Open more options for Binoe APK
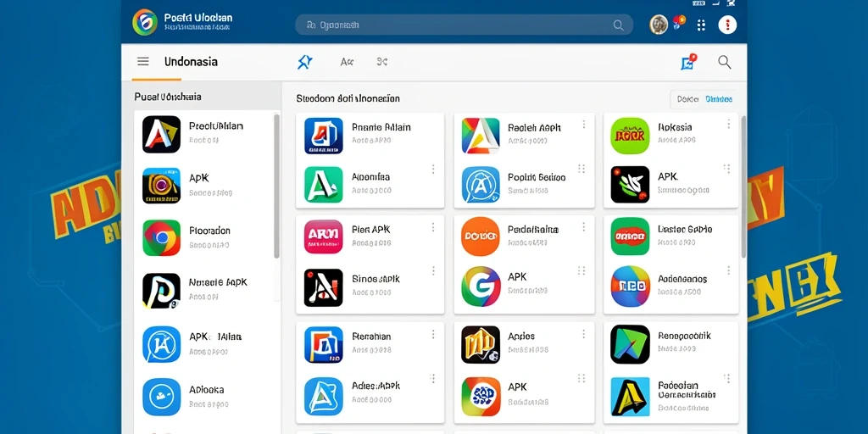 (433, 270)
